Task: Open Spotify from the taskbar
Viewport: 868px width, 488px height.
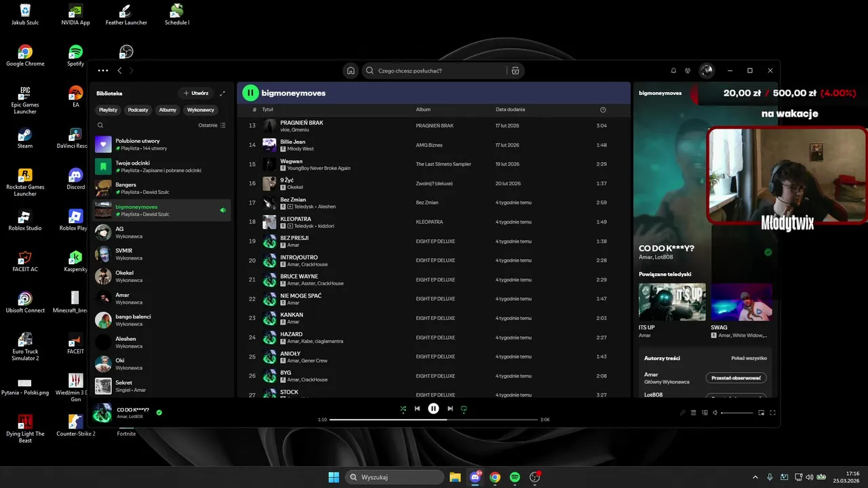Action: coord(515,477)
